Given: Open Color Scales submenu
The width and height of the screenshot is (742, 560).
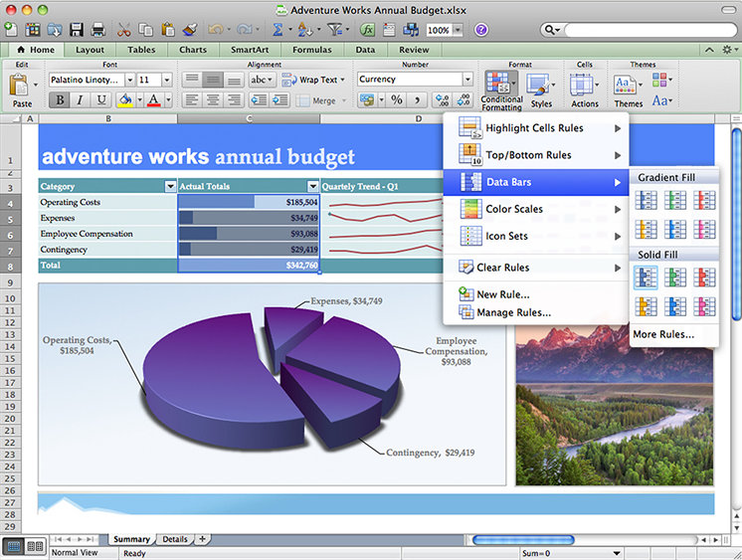Looking at the screenshot, I should coord(536,209).
